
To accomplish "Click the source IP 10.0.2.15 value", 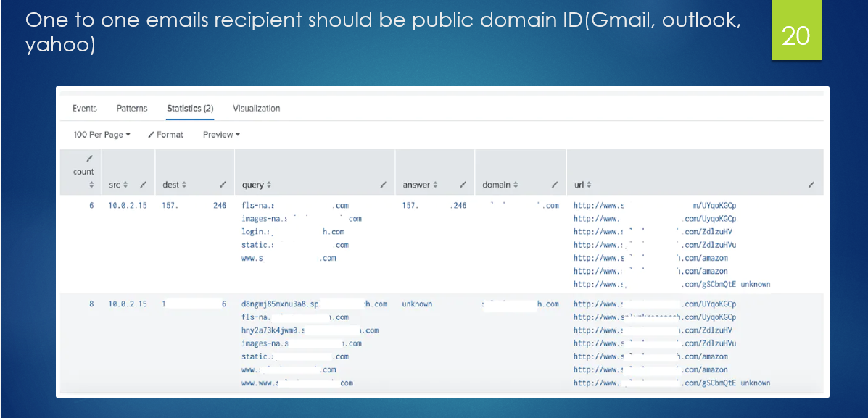I will coord(128,205).
